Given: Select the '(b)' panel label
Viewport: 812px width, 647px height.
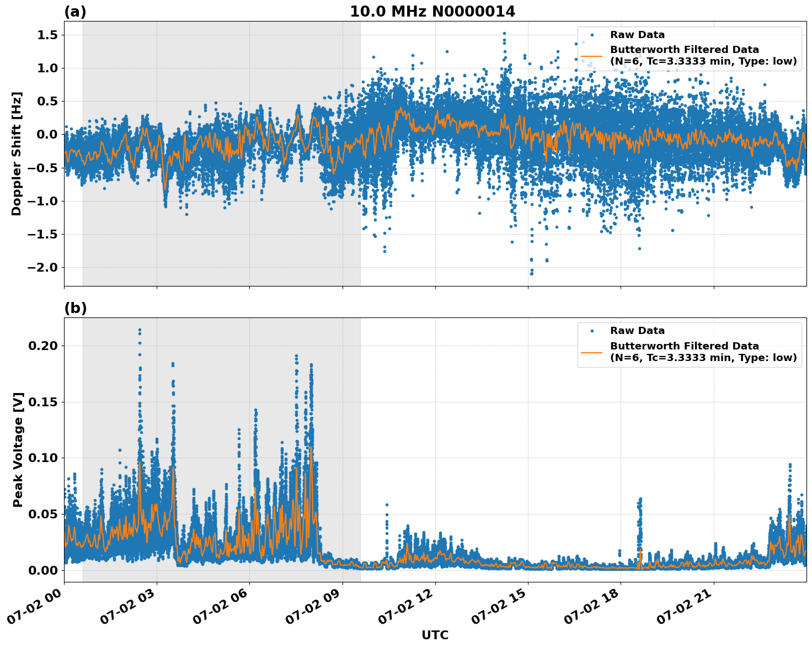Looking at the screenshot, I should coord(76,308).
